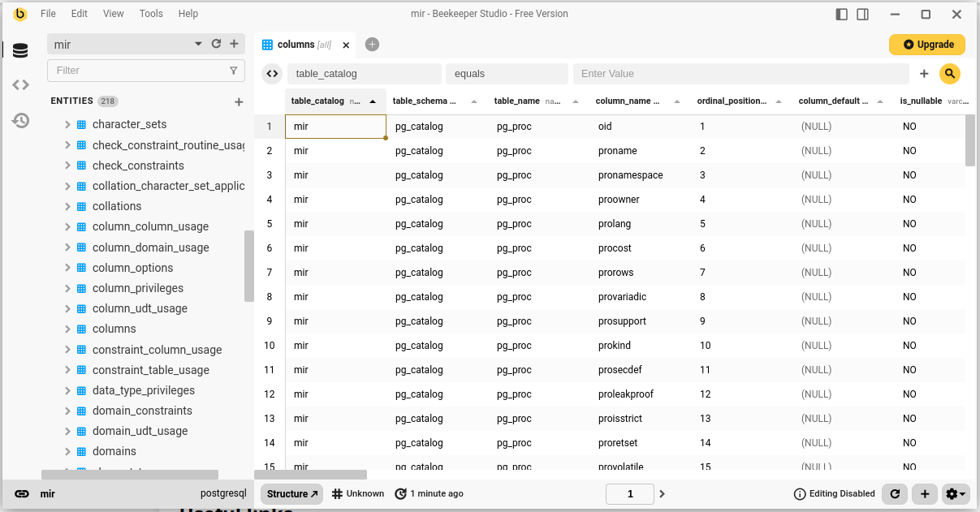This screenshot has width=980, height=512.
Task: Open the settings gear dropdown in footer
Action: 956,493
